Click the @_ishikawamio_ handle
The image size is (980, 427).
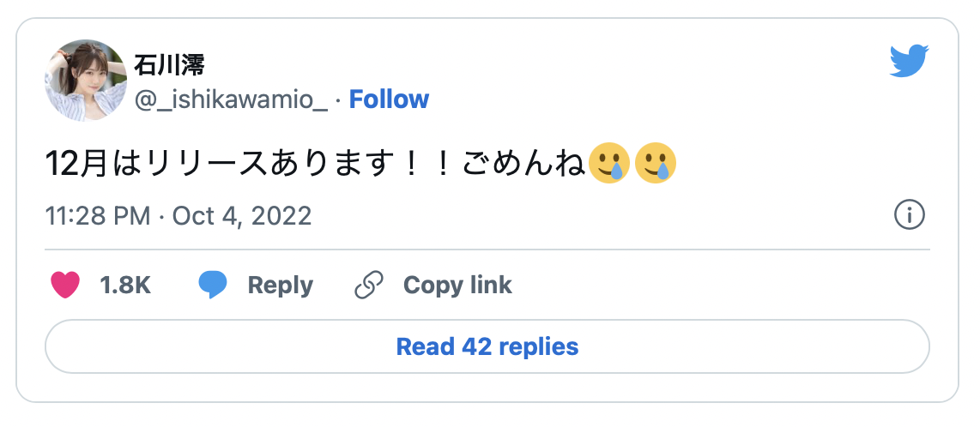coord(231,99)
